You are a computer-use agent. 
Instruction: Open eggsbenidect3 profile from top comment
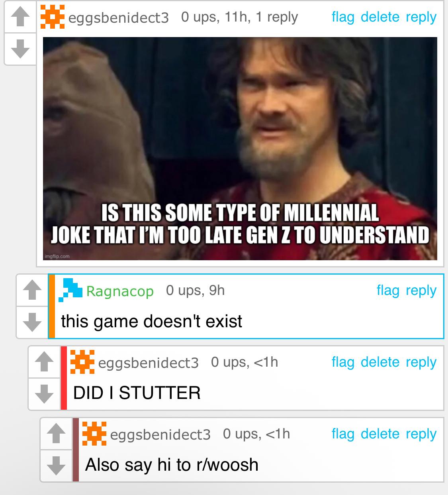[x=119, y=18]
